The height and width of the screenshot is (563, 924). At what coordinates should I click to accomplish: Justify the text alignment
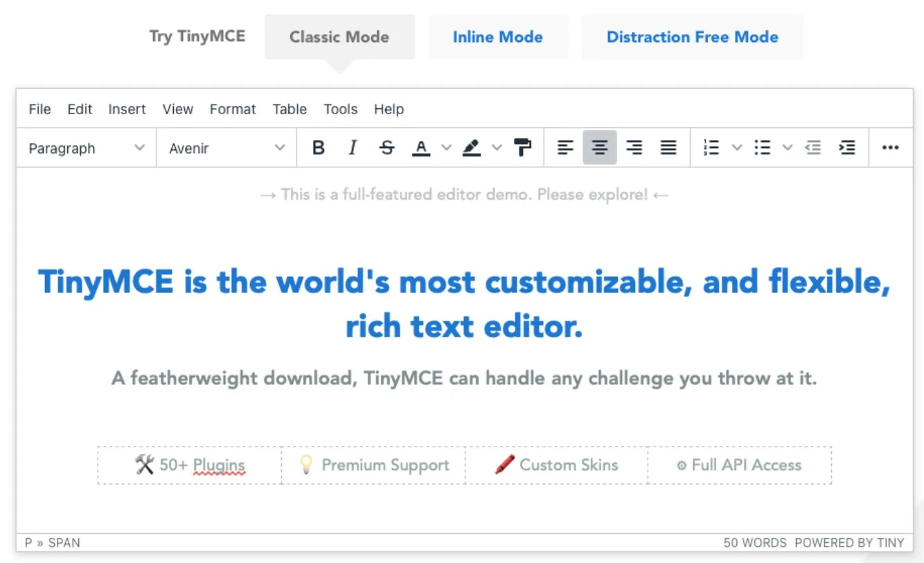668,148
